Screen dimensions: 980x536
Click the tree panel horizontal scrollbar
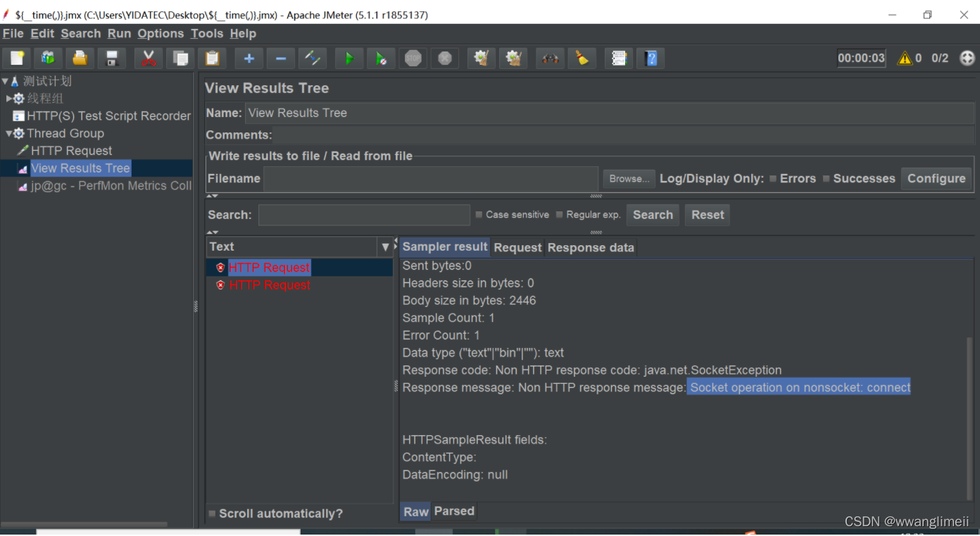click(x=84, y=524)
